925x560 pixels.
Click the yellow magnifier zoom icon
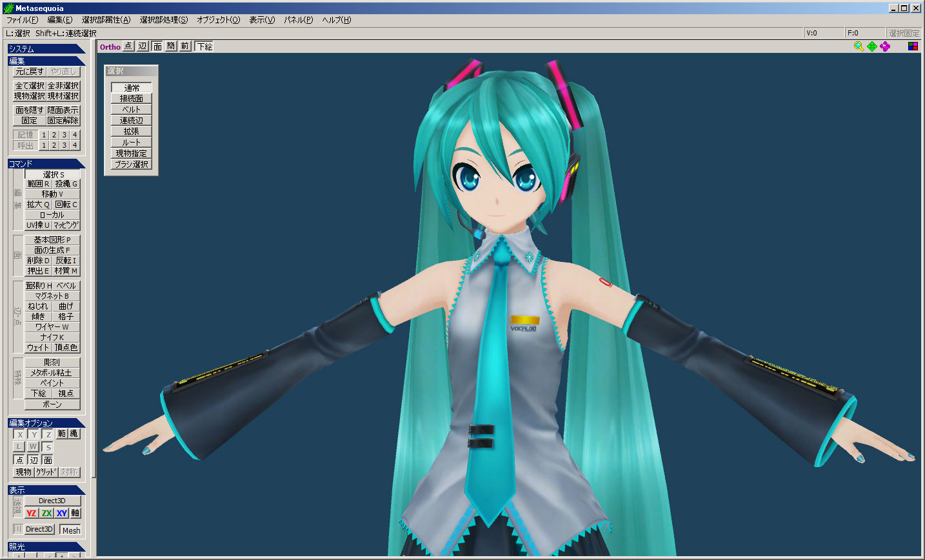859,46
